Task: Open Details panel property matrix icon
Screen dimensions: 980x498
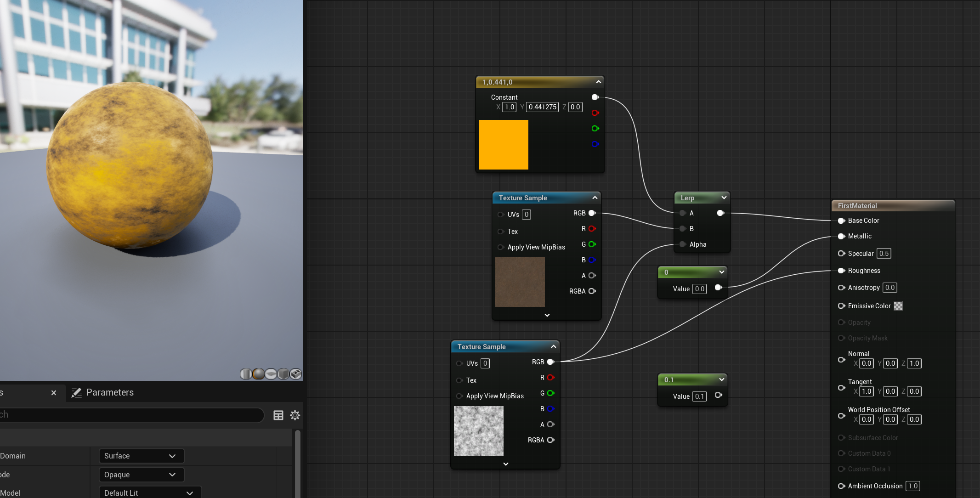Action: click(x=278, y=415)
